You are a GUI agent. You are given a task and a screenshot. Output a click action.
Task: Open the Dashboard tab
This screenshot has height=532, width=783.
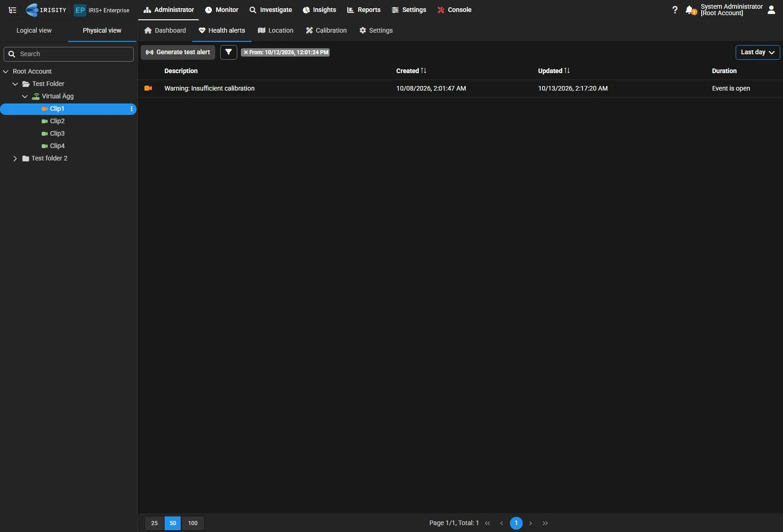[165, 30]
